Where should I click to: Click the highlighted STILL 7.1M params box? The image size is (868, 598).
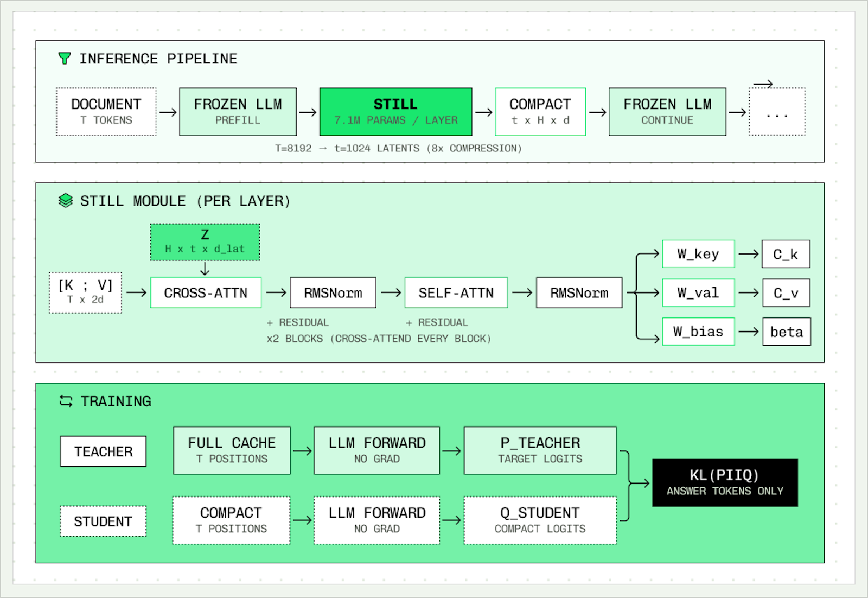click(x=395, y=112)
